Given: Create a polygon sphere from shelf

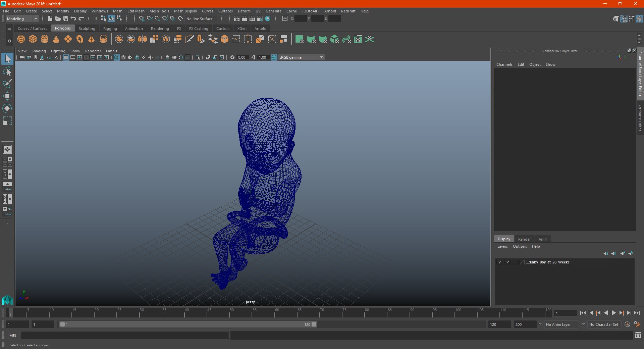Looking at the screenshot, I should click(x=21, y=39).
